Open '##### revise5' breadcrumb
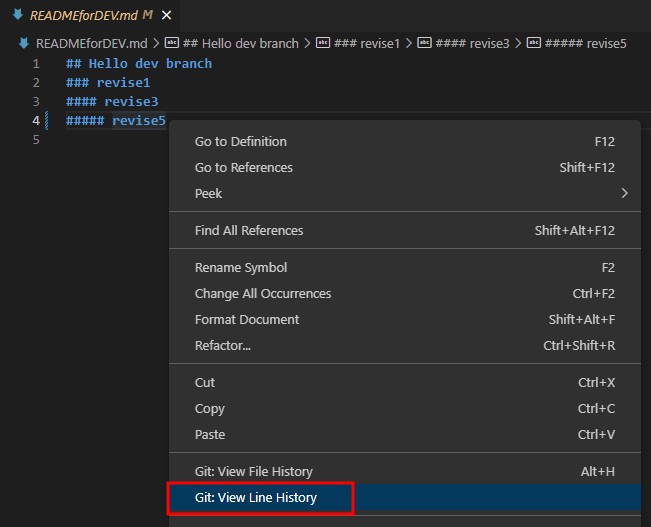The width and height of the screenshot is (651, 527). [x=585, y=43]
